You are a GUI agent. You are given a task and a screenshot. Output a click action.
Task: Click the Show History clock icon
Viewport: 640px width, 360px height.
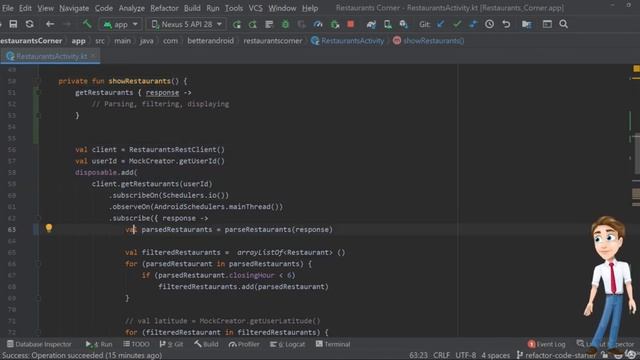coord(489,24)
